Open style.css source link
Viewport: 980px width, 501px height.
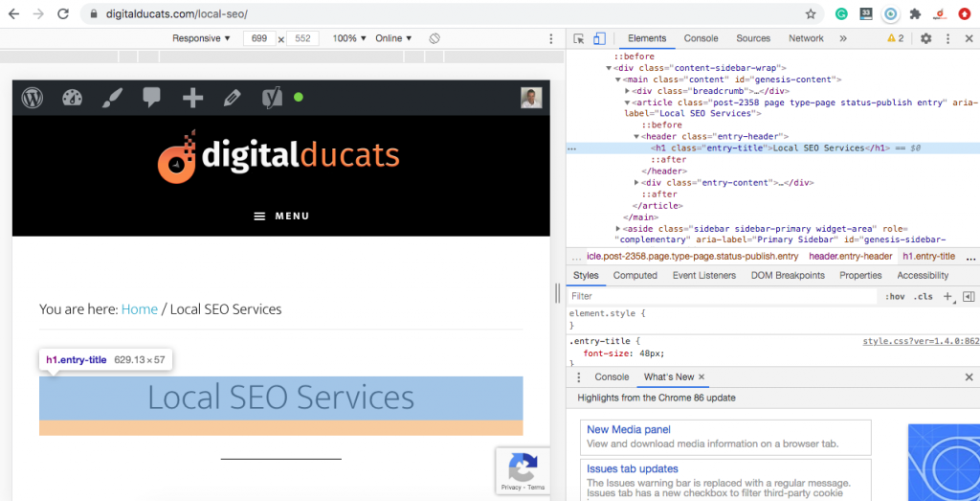pyautogui.click(x=921, y=342)
